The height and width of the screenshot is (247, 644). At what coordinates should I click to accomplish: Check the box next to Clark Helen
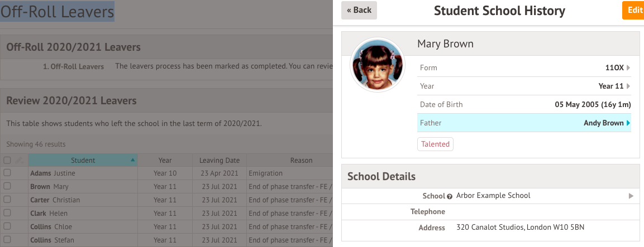pyautogui.click(x=7, y=214)
